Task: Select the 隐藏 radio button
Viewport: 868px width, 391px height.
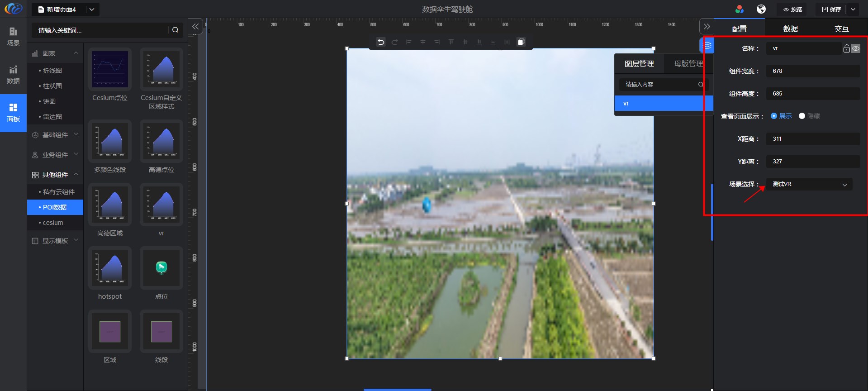Action: pos(802,116)
